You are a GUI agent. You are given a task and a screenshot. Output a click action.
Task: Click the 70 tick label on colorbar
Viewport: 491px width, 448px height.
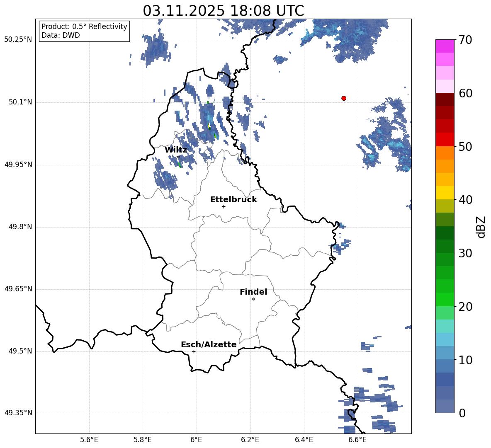(x=465, y=40)
